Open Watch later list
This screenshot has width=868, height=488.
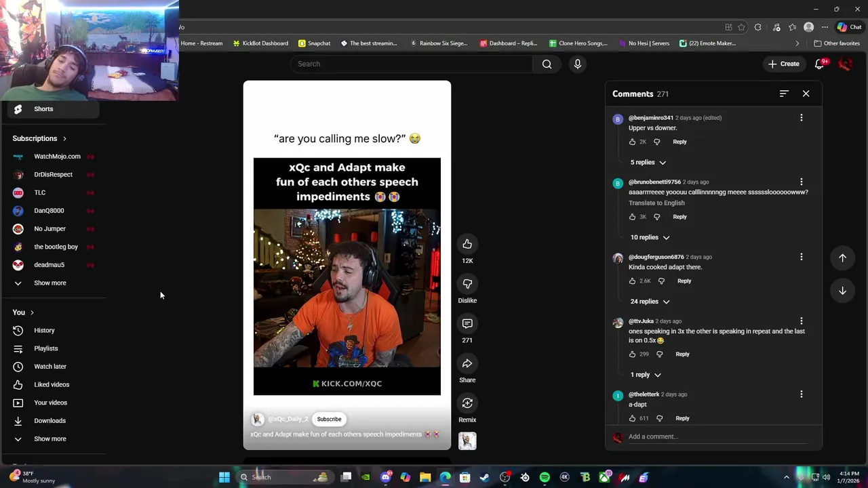[54, 367]
